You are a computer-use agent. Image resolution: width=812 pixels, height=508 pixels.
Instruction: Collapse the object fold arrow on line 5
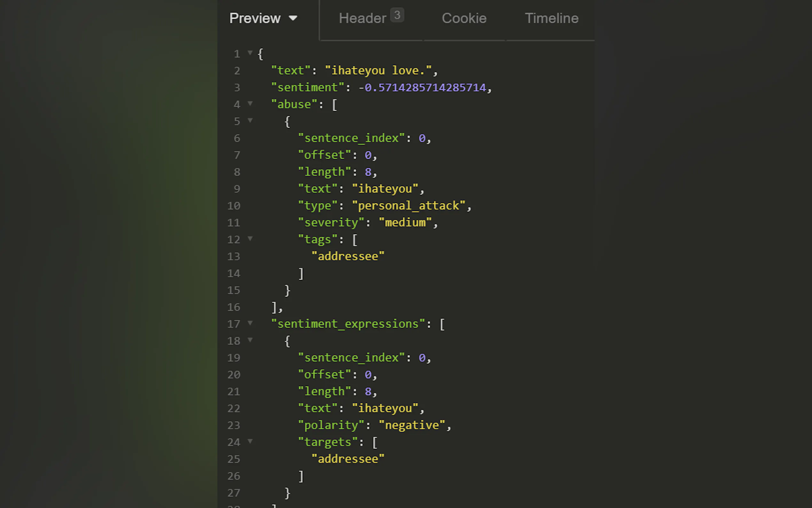tap(250, 120)
